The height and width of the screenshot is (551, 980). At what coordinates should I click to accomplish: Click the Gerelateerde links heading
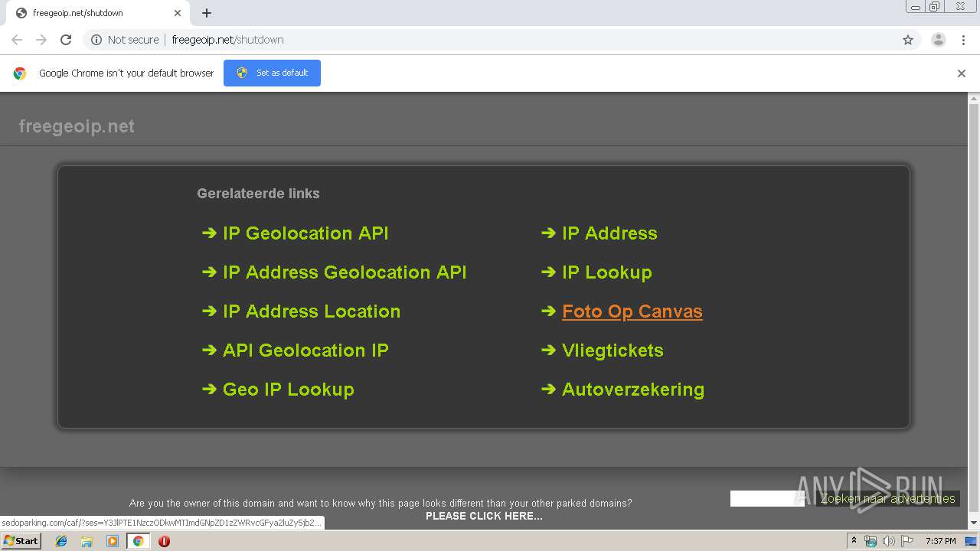pos(258,194)
